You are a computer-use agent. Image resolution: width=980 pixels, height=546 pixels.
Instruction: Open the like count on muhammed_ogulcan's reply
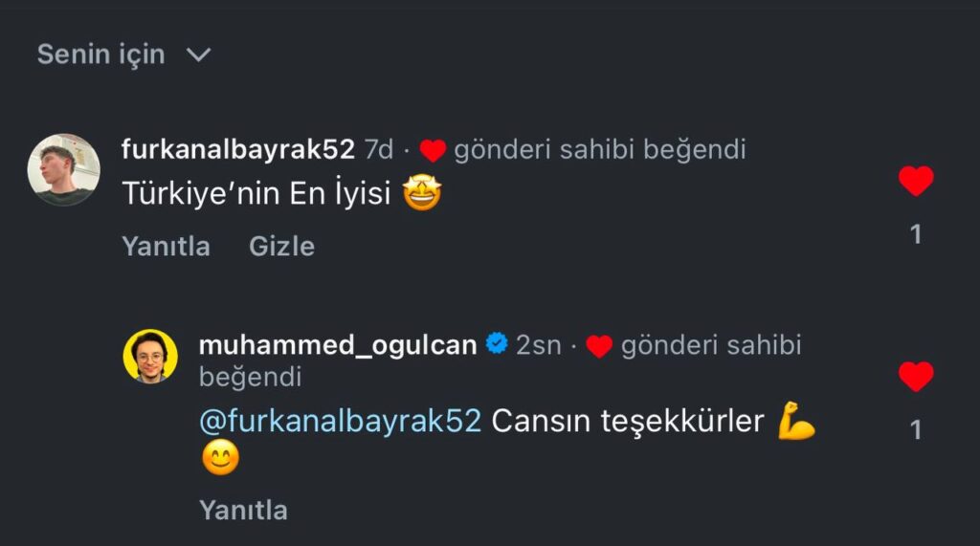pos(916,430)
